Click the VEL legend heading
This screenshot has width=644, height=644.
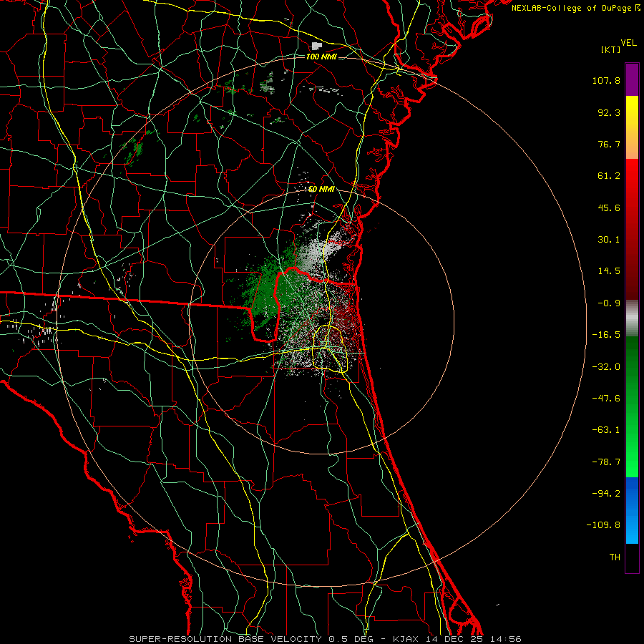coord(628,43)
